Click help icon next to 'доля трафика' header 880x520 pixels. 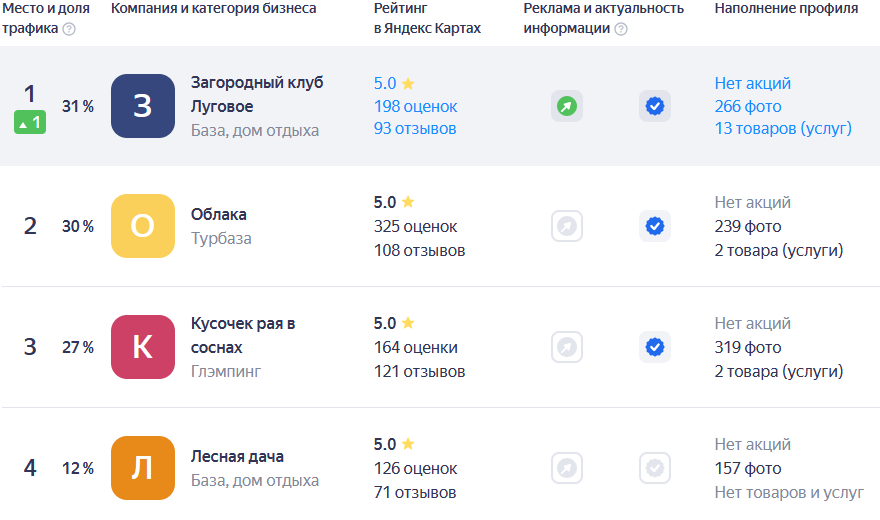[69, 29]
